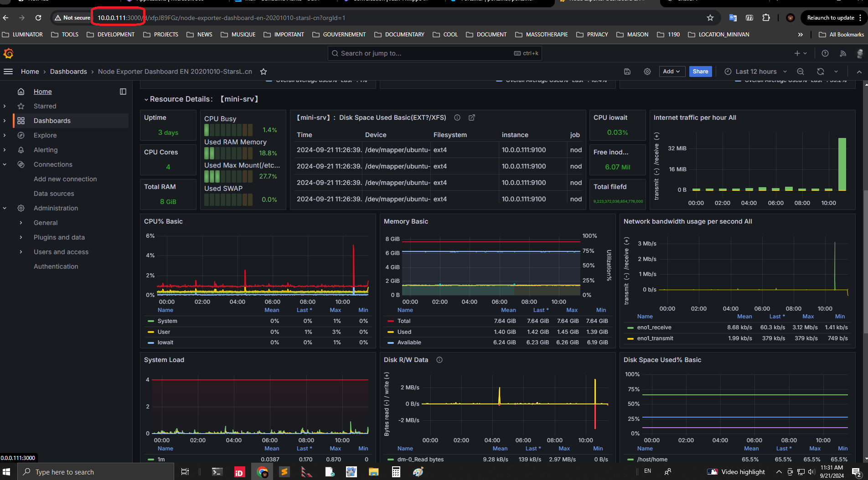Open dashboard settings gear icon
The width and height of the screenshot is (868, 480).
647,71
